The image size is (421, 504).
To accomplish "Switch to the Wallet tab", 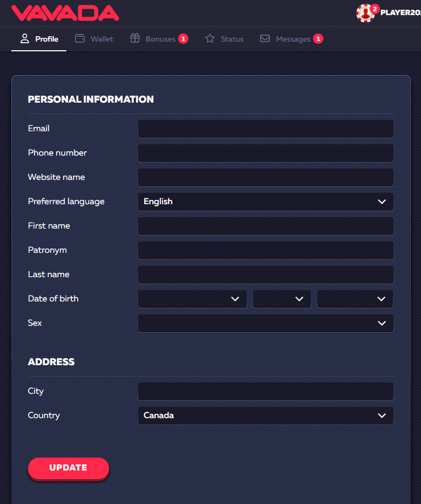I will pos(101,39).
